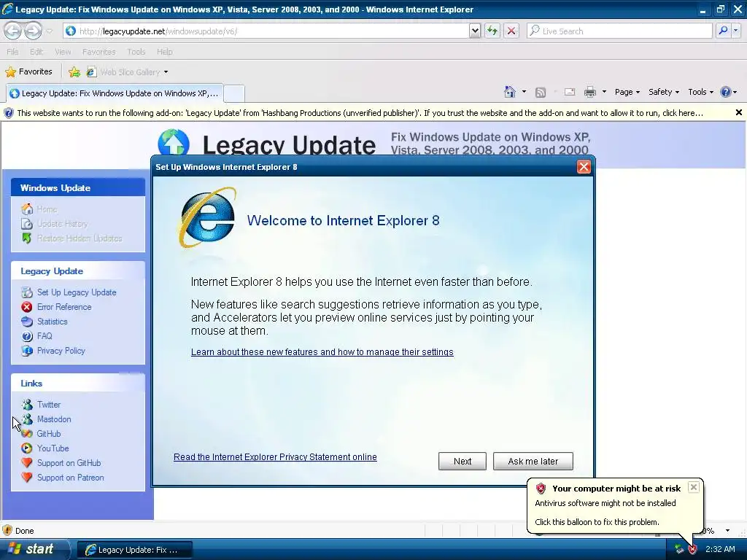Click the green Refresh page icon
Viewport: 747px width, 560px height.
[x=492, y=31]
